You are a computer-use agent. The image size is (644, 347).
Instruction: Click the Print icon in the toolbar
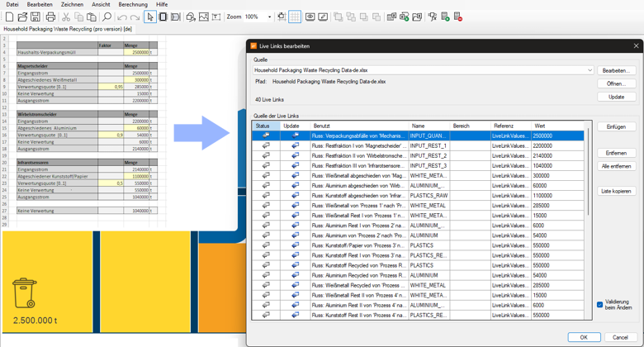tap(50, 17)
